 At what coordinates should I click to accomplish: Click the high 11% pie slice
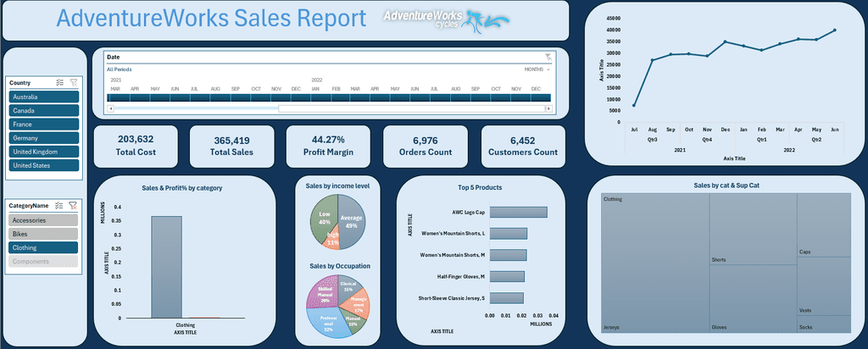333,241
